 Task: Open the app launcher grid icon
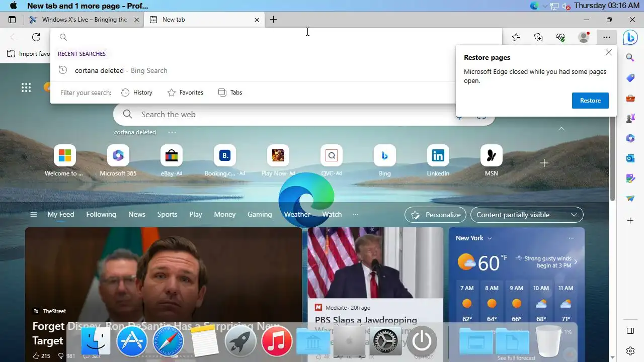point(26,87)
